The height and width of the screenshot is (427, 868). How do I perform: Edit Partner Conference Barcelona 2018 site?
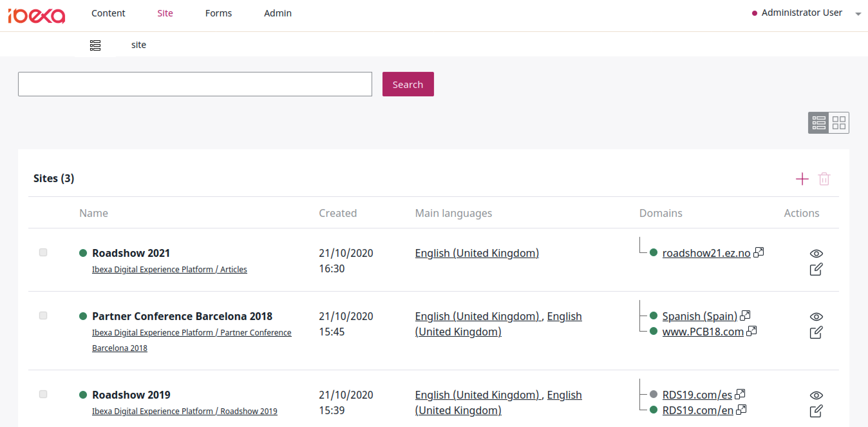[x=816, y=332]
